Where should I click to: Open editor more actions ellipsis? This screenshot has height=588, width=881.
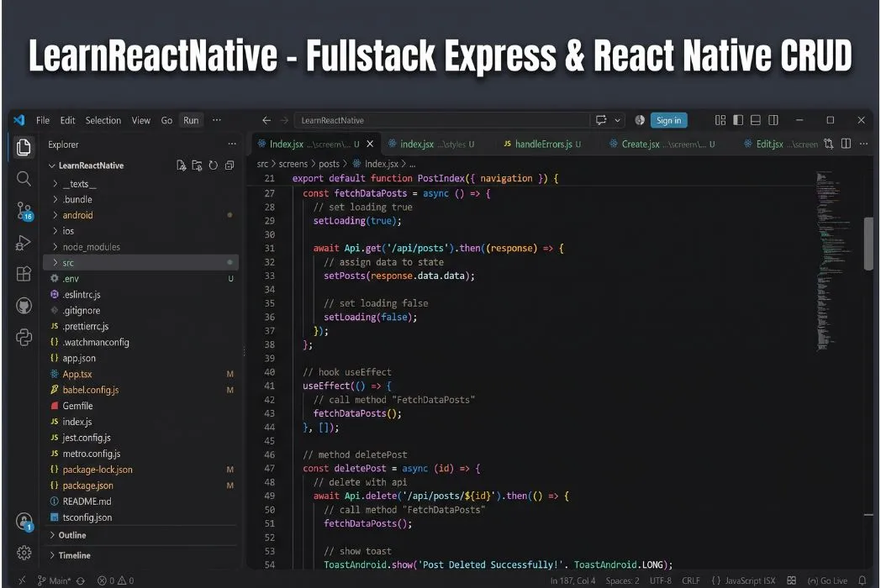863,144
